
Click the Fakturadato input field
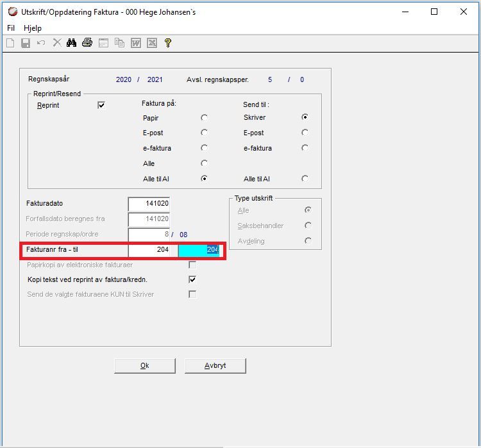coord(149,204)
